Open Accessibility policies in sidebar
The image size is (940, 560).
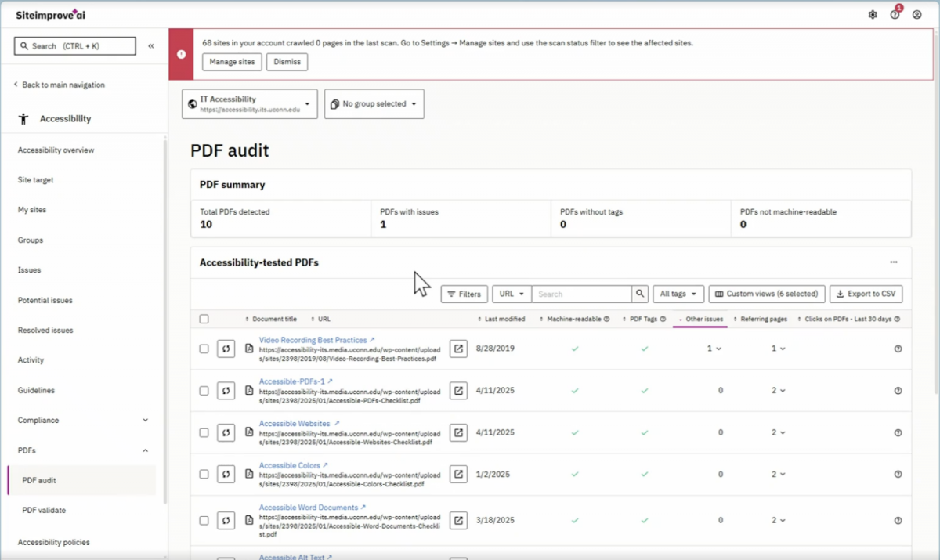54,542
